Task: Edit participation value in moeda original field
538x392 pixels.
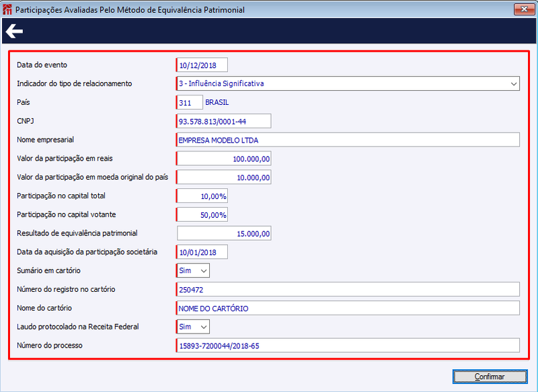Action: tap(224, 178)
